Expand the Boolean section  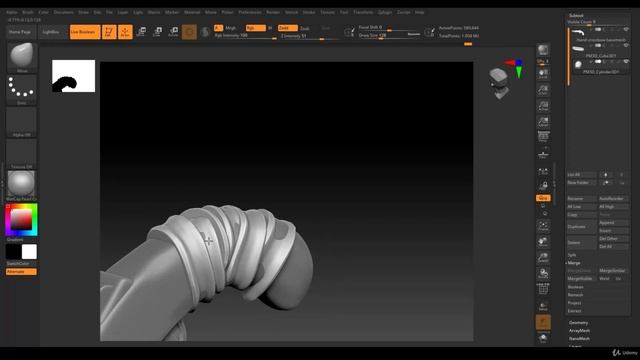coord(576,287)
